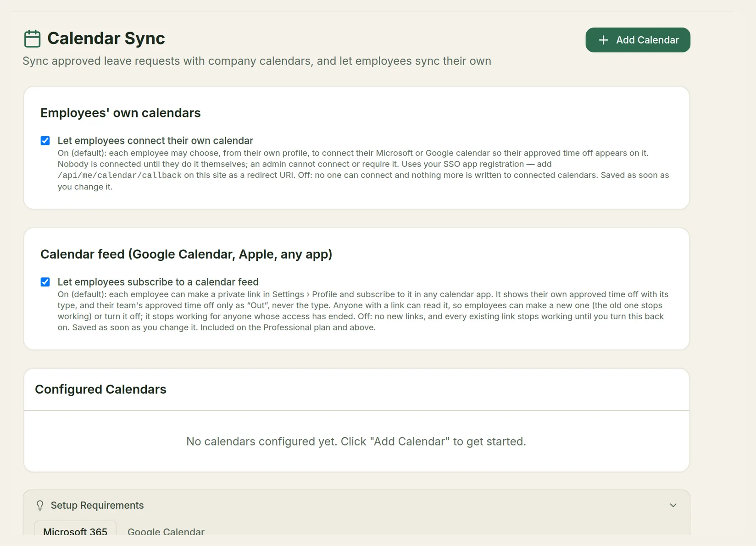Click the calendar icon beside Calendar Sync title
Image resolution: width=756 pixels, height=546 pixels.
tap(32, 39)
